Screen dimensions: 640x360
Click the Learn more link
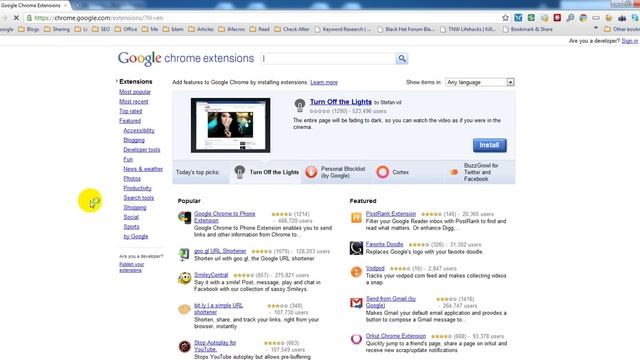(x=324, y=82)
